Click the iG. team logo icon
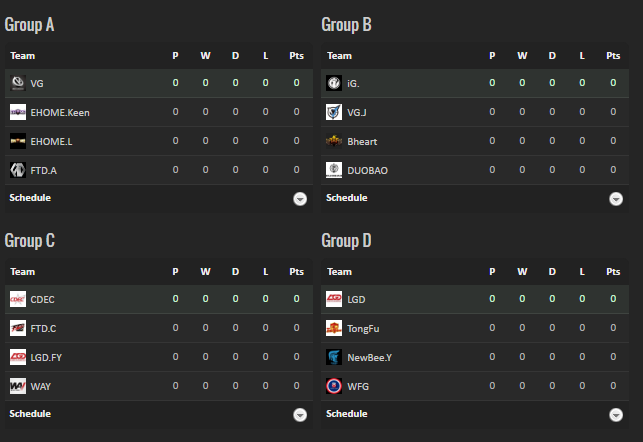The image size is (643, 442). (x=334, y=83)
